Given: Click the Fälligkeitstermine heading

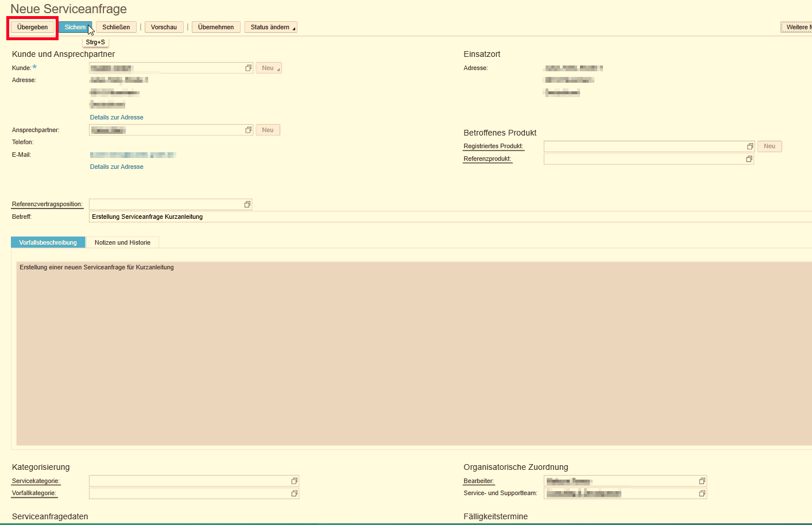Looking at the screenshot, I should [496, 516].
